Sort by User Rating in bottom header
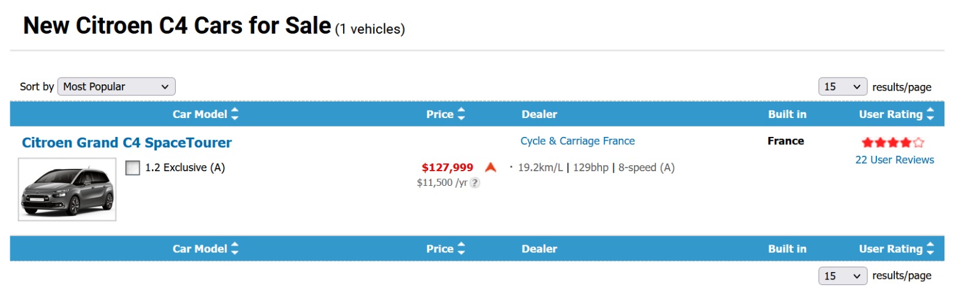 pyautogui.click(x=930, y=249)
